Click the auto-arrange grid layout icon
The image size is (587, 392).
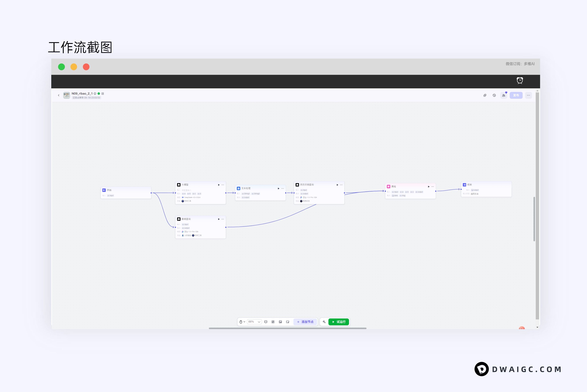tap(273, 322)
